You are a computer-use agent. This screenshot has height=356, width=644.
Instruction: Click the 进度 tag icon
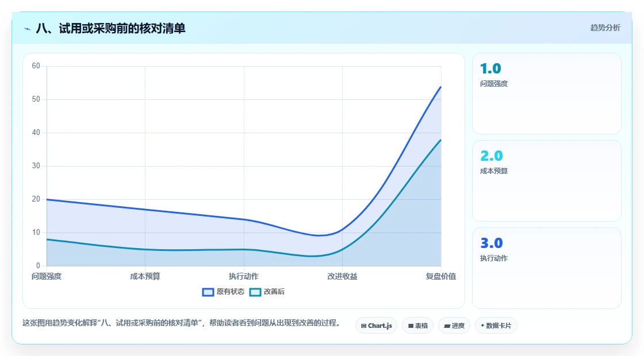[x=447, y=326]
